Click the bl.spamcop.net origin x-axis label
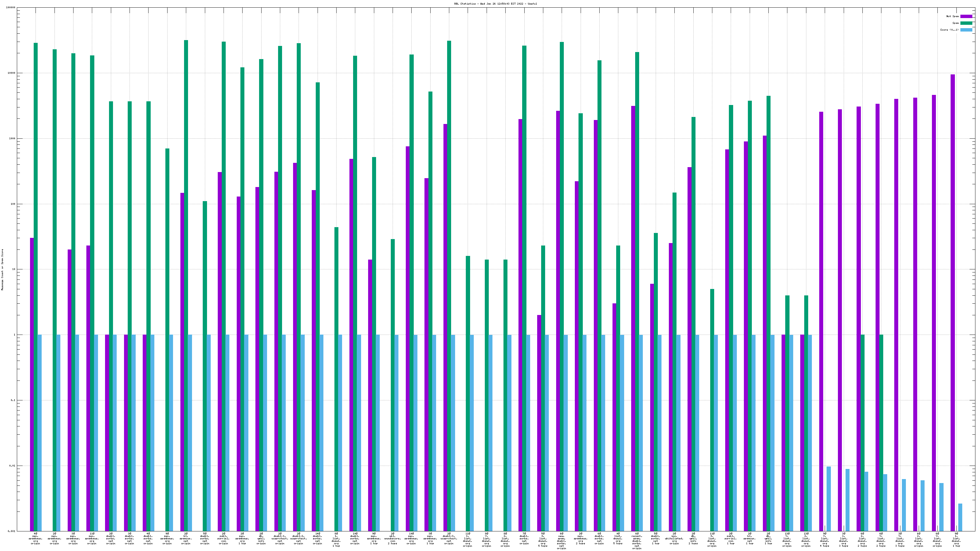This screenshot has width=980, height=551. (x=186, y=538)
